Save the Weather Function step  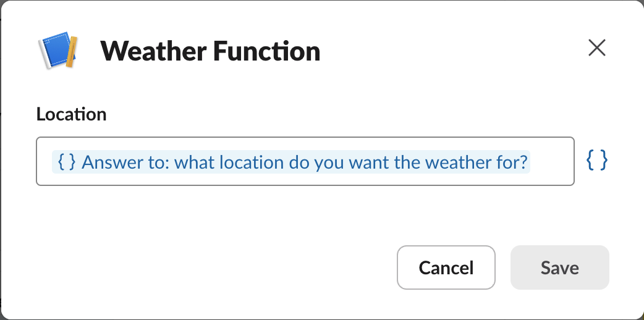pyautogui.click(x=559, y=267)
